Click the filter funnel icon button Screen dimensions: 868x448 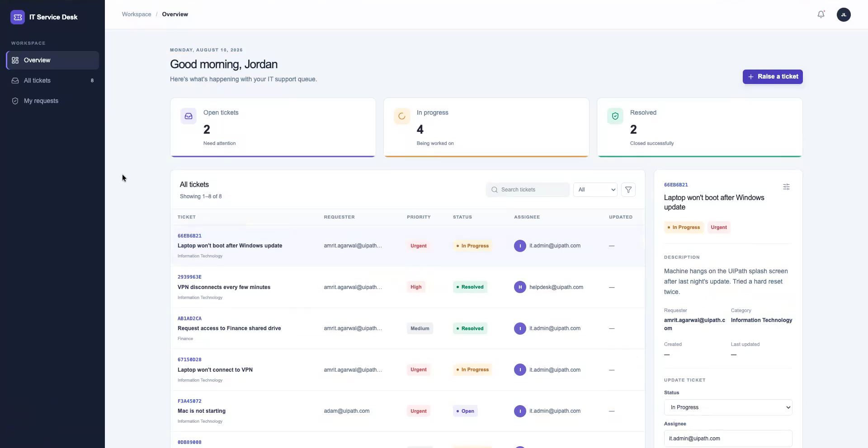click(628, 190)
